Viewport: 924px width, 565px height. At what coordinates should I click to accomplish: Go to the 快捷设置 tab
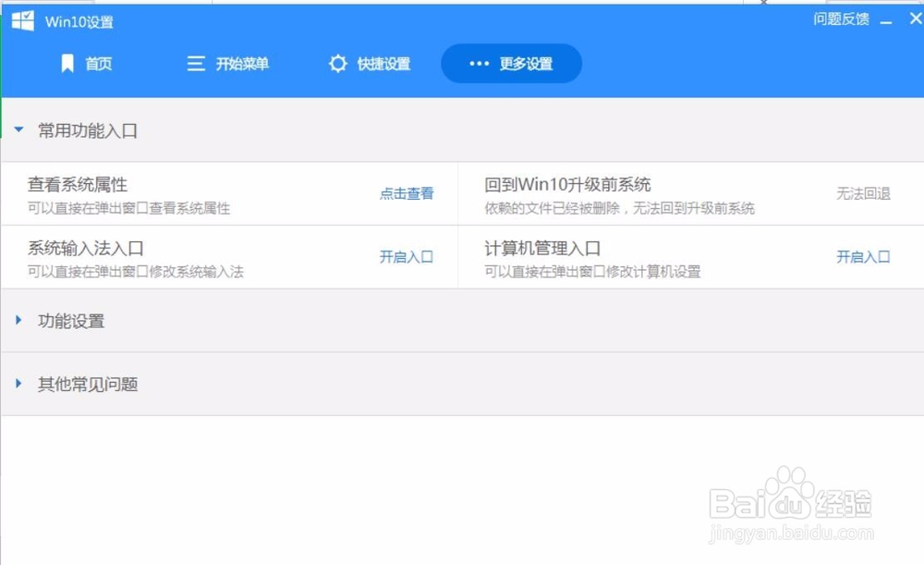(370, 63)
